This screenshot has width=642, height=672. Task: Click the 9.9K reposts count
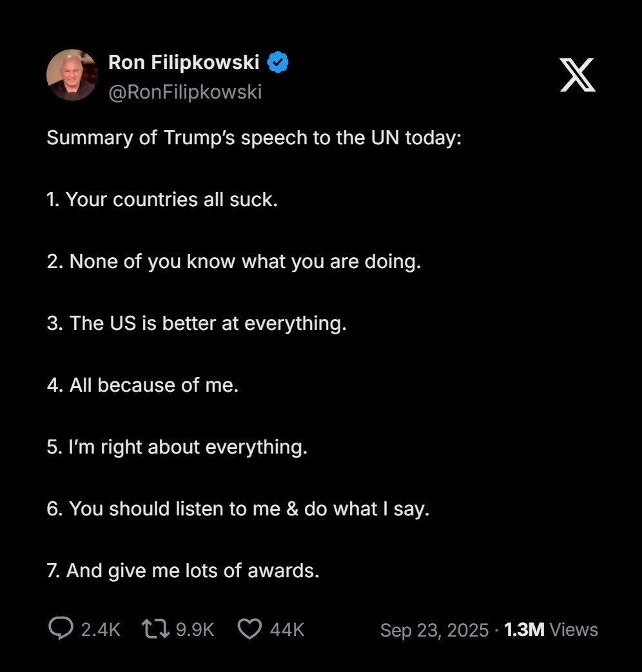pos(195,629)
